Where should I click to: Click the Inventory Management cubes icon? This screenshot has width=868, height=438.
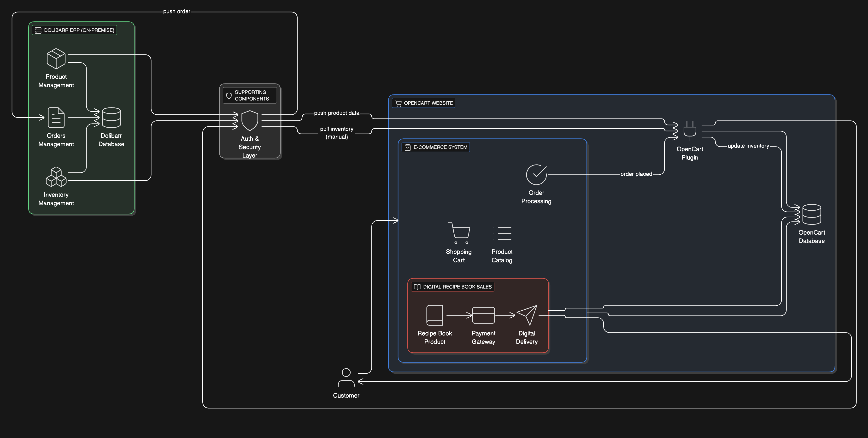pyautogui.click(x=56, y=177)
